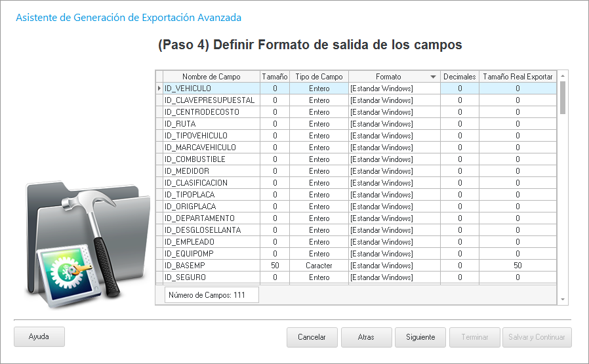
Task: Click Formato cell of ID_COMBUSTIBLE row
Action: coord(394,159)
